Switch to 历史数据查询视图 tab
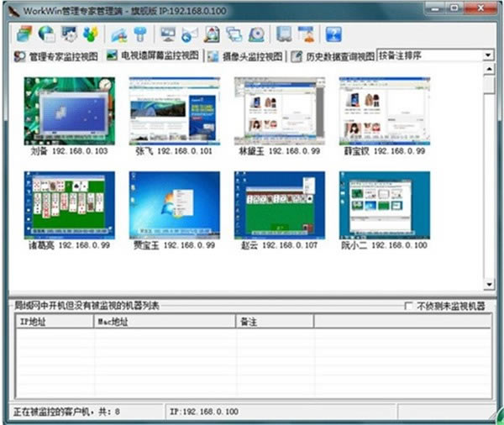The height and width of the screenshot is (425, 504). click(x=333, y=56)
